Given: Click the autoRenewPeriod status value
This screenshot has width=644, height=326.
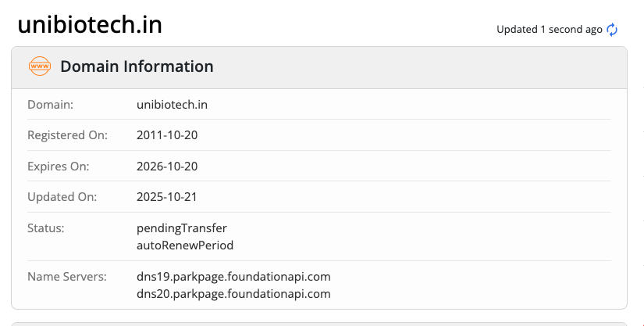Looking at the screenshot, I should [x=185, y=245].
